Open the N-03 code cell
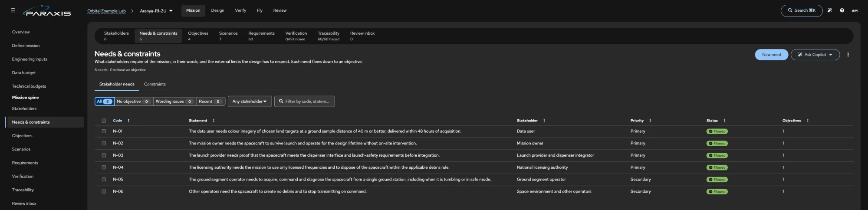This screenshot has width=868, height=210. pyautogui.click(x=118, y=155)
